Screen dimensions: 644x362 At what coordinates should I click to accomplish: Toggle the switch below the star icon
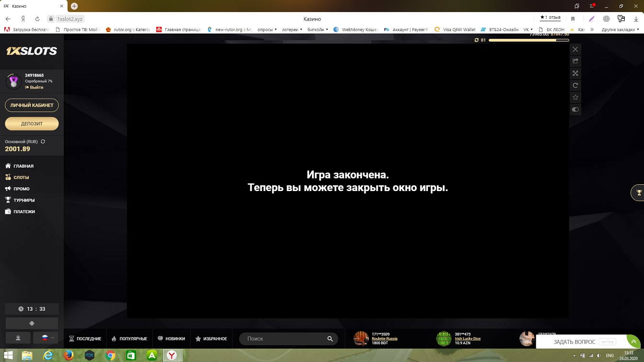tap(575, 110)
